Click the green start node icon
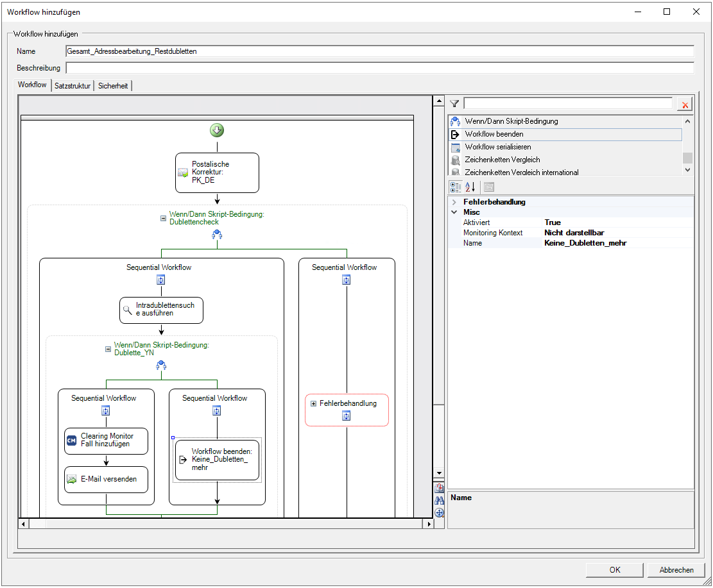Viewport: 713px width, 588px height. 217,130
